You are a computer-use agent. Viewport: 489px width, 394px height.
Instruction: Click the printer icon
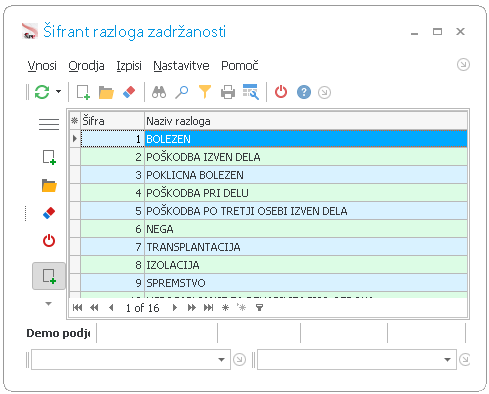tap(228, 92)
